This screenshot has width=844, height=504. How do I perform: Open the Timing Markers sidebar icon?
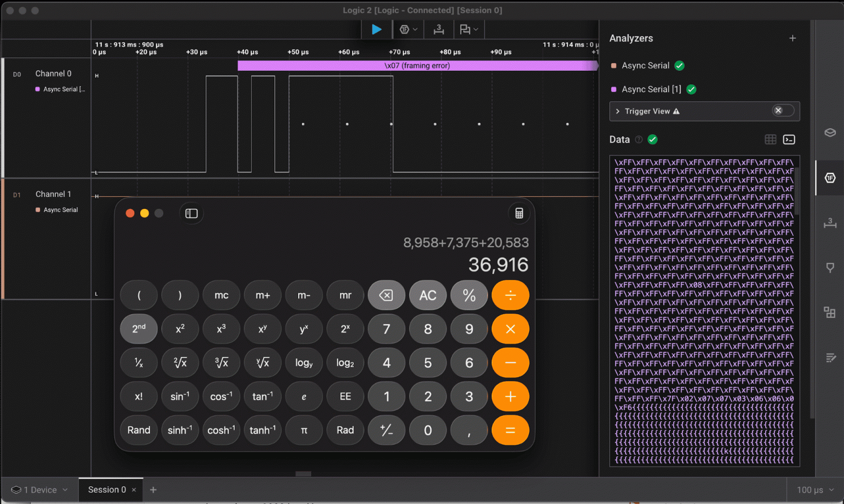click(x=830, y=268)
